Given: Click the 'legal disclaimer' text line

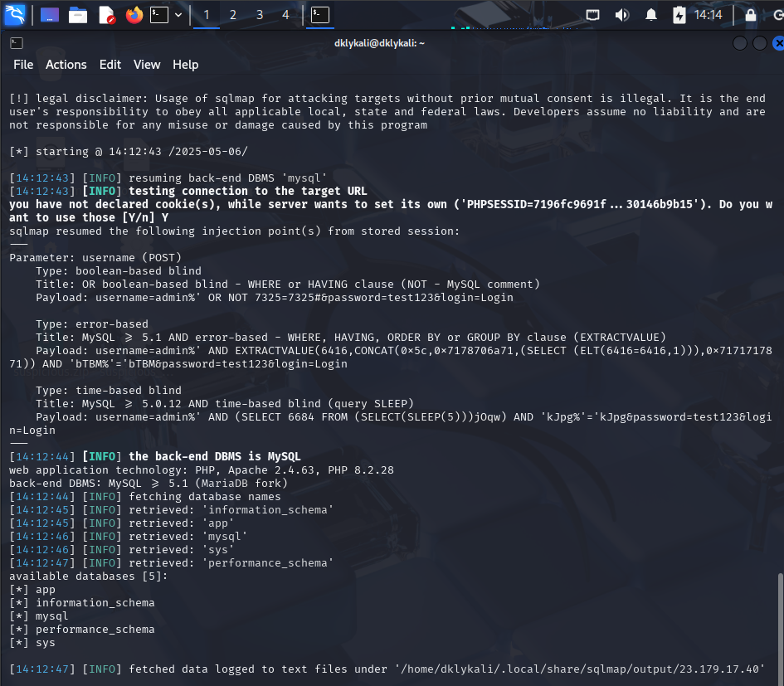Looking at the screenshot, I should [x=387, y=99].
